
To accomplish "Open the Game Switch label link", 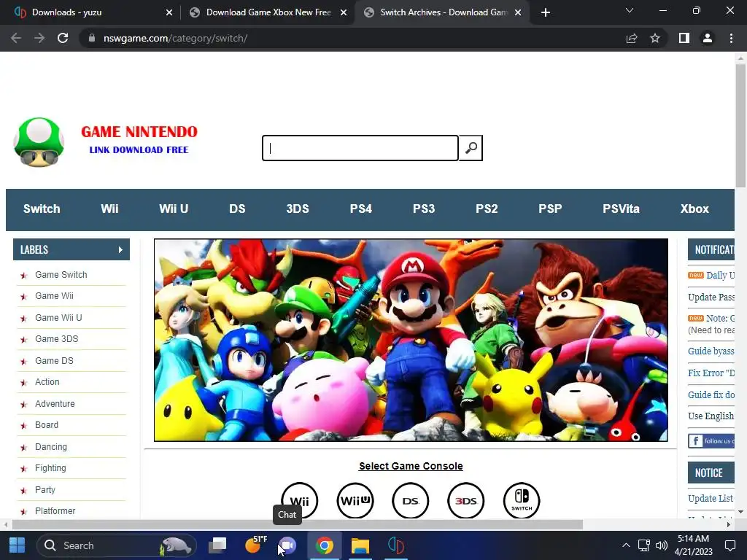I will click(x=61, y=275).
